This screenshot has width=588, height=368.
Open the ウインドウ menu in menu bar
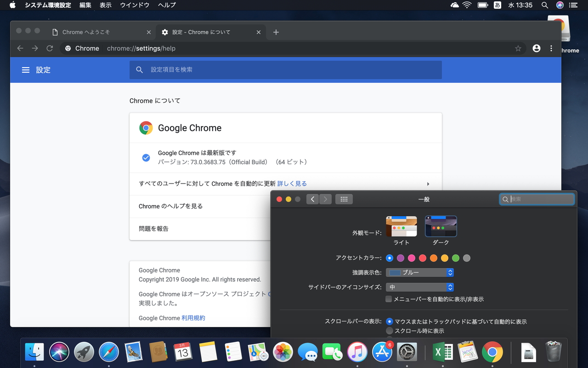click(x=134, y=5)
